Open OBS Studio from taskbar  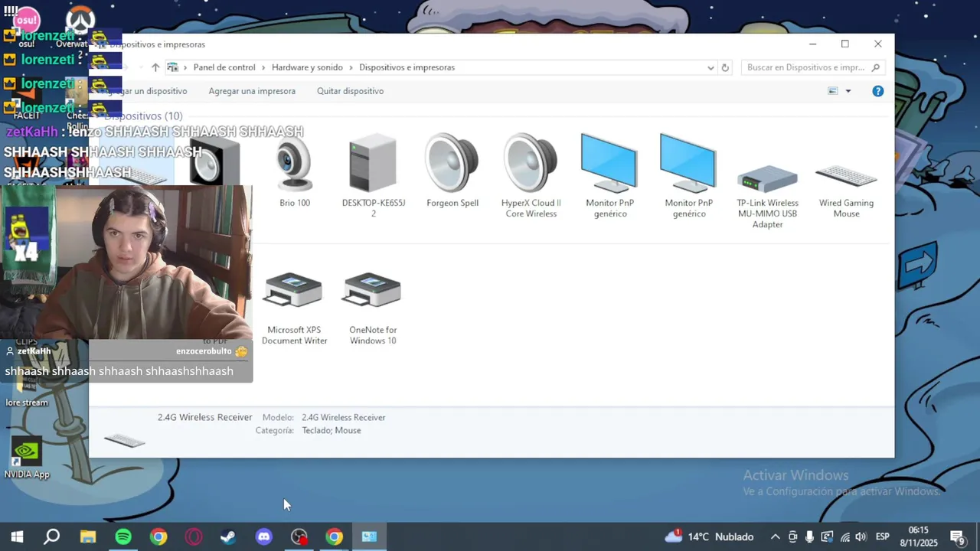pos(299,536)
